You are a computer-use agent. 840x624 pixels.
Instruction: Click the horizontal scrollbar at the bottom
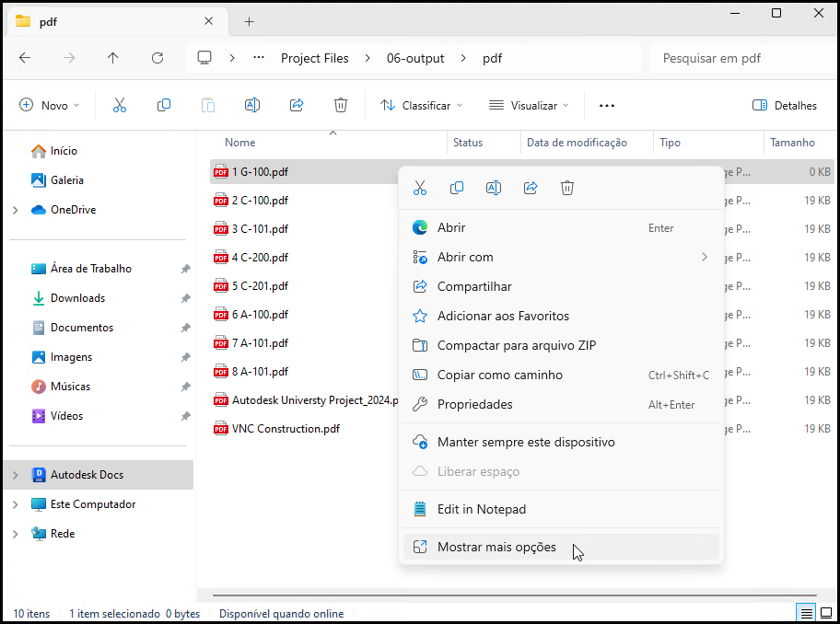pyautogui.click(x=514, y=595)
